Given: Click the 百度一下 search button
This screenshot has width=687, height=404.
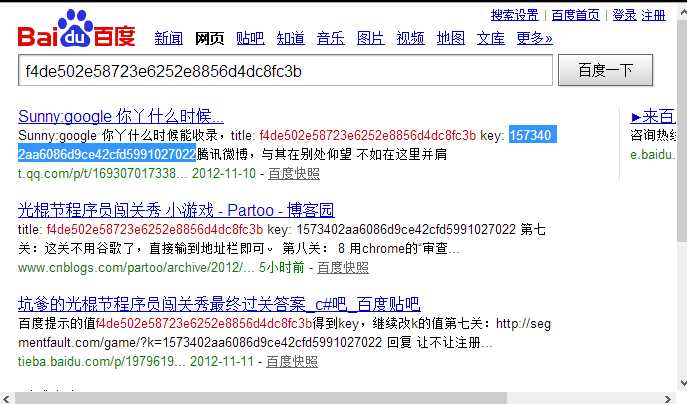Looking at the screenshot, I should (606, 70).
